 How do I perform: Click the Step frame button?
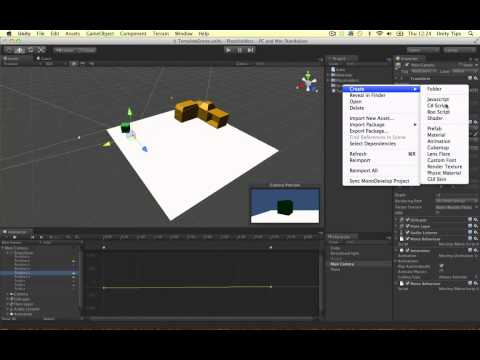251,50
